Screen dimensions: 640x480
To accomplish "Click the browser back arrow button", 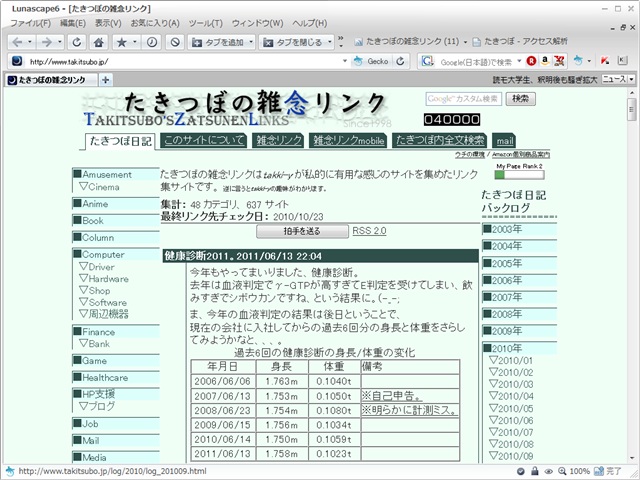I will click(18, 42).
